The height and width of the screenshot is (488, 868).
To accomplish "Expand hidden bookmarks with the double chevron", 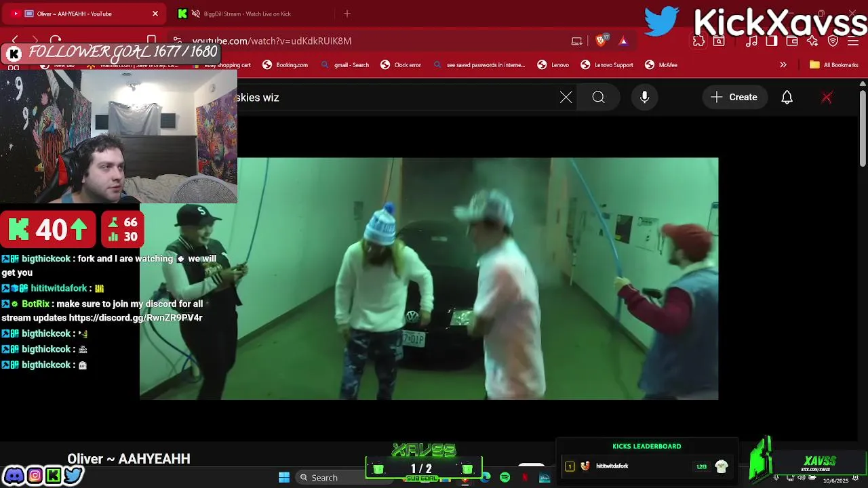I will point(783,65).
